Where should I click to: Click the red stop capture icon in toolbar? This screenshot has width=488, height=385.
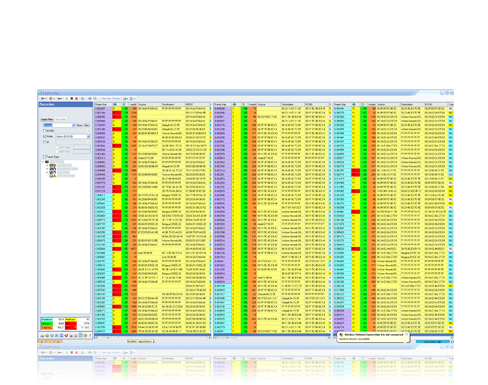pyautogui.click(x=76, y=98)
